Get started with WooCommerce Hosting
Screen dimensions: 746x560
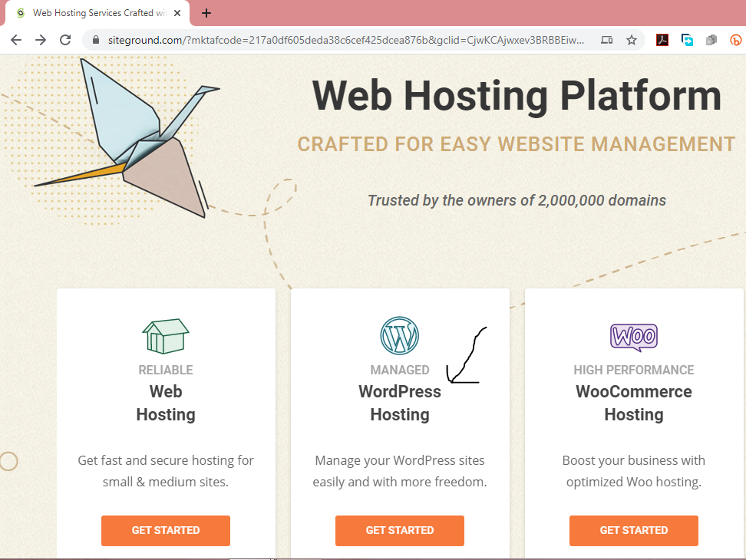tap(634, 531)
